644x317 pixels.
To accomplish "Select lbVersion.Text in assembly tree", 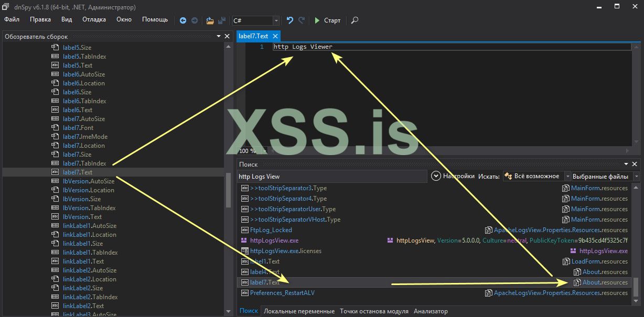I will (x=82, y=217).
